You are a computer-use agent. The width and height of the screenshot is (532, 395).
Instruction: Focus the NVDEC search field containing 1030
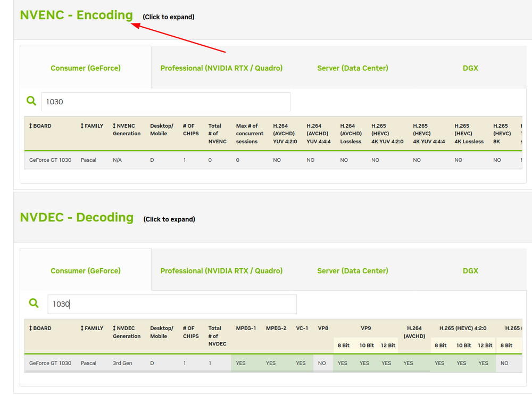[172, 304]
